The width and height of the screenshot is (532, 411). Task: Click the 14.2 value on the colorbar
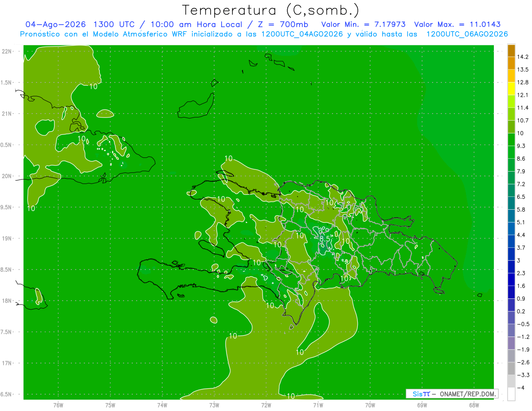[523, 57]
